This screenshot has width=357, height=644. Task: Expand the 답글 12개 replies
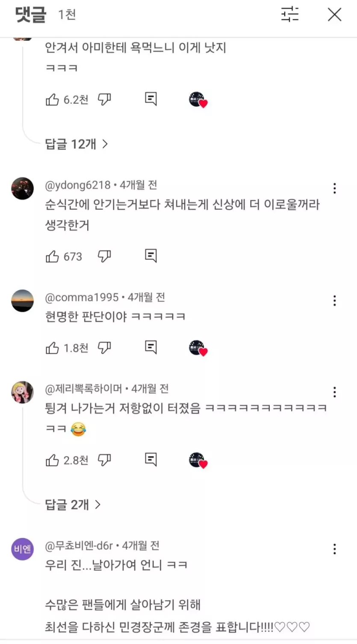click(x=76, y=144)
